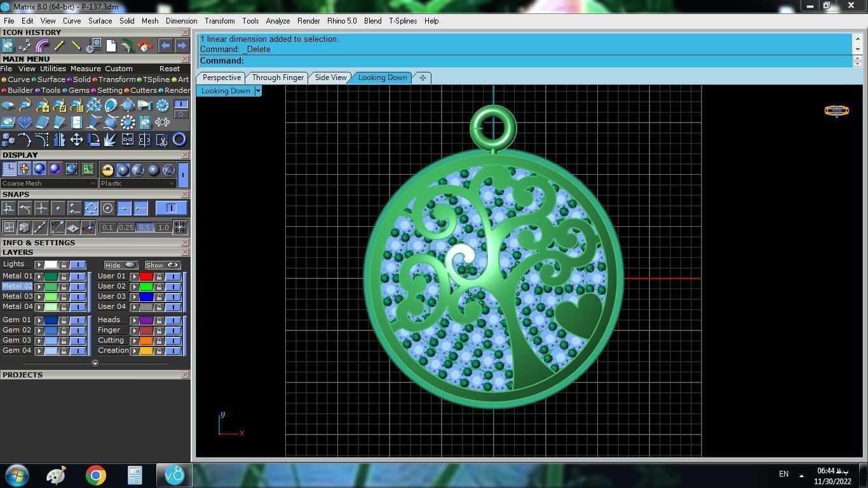Click the gold metal material sphere

(x=107, y=170)
